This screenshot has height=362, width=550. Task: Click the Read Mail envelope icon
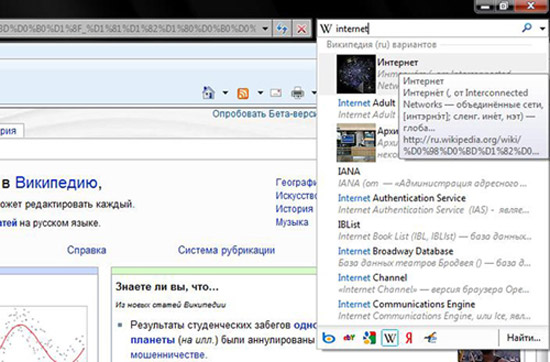tap(276, 93)
